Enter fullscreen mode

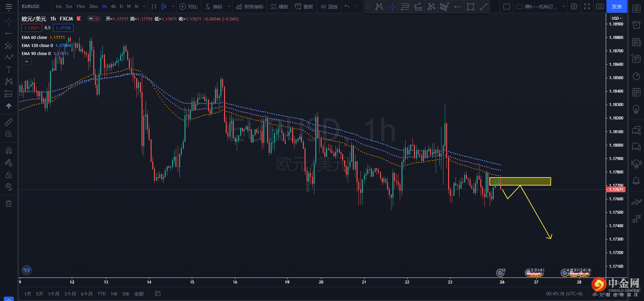click(587, 6)
